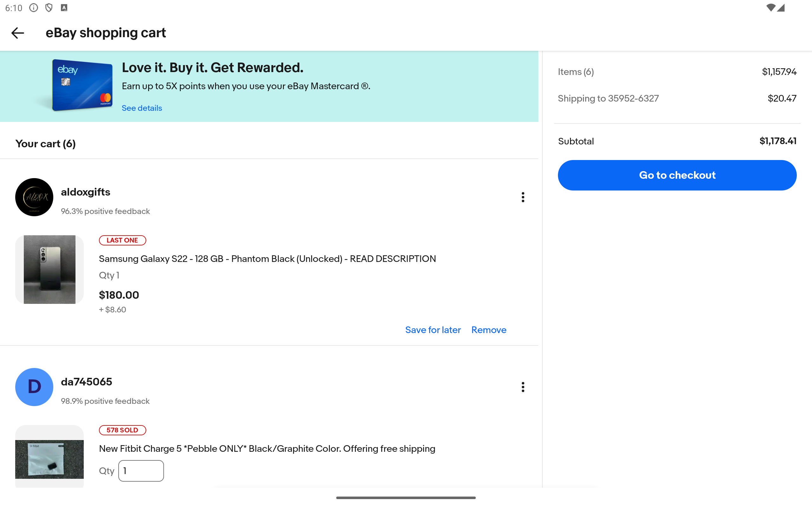Edit the Fitbit quantity field

pyautogui.click(x=141, y=471)
